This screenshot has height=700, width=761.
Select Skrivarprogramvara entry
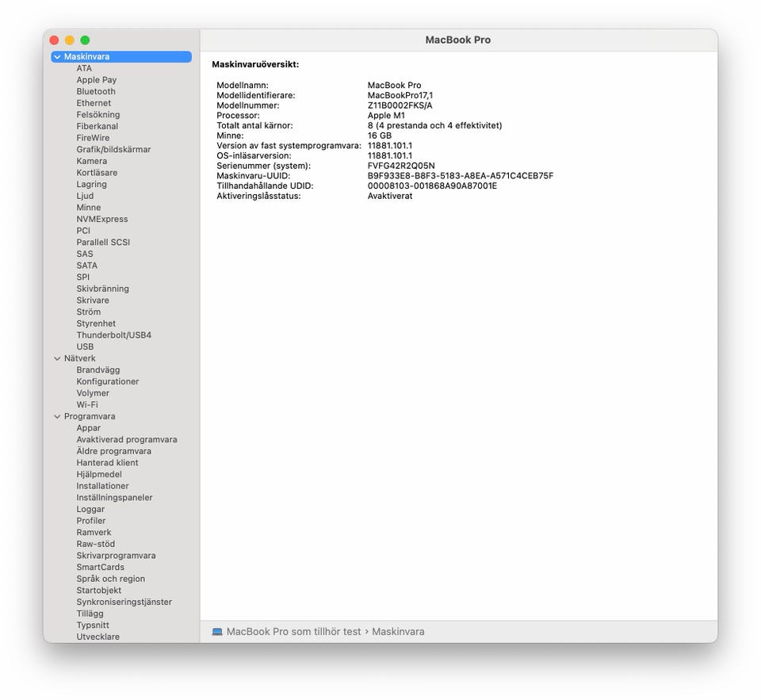click(x=116, y=556)
